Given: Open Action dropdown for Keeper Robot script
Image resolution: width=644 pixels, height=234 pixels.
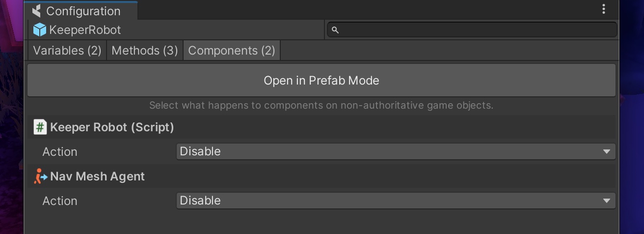Looking at the screenshot, I should [396, 151].
